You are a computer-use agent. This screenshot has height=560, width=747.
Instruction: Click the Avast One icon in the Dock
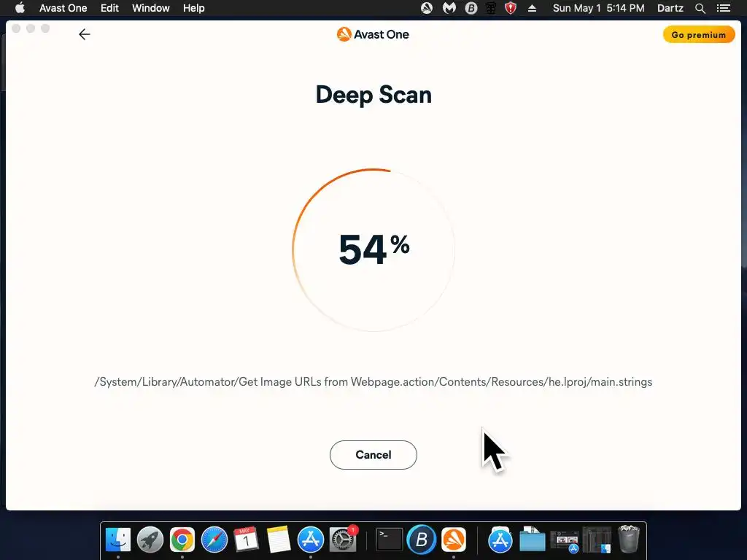454,540
